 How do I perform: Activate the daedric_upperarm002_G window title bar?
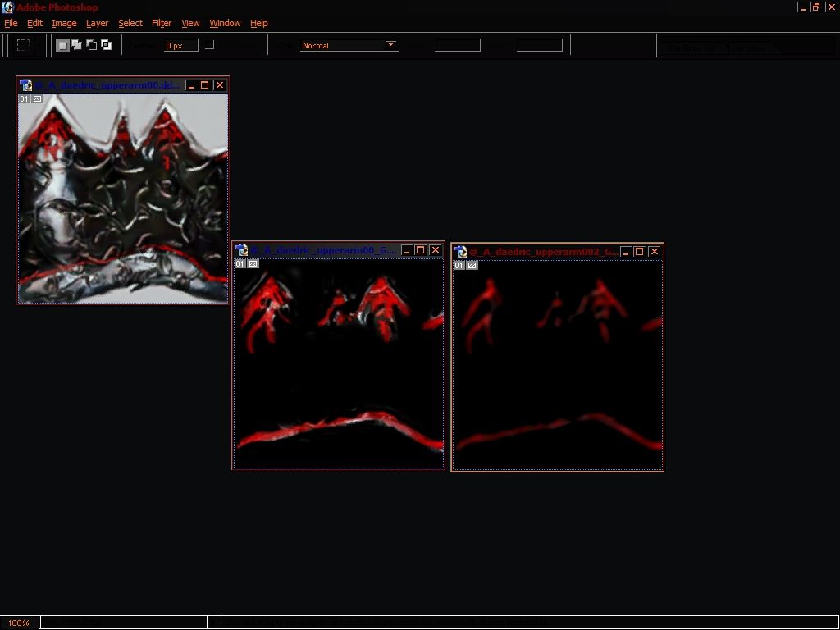click(x=544, y=252)
